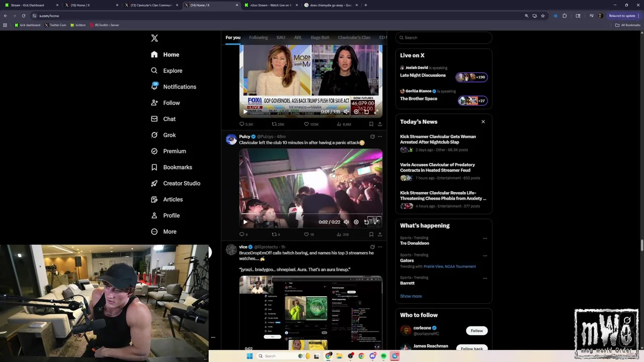Open File Explorer from the taskbar
644x362 pixels.
pos(340,356)
